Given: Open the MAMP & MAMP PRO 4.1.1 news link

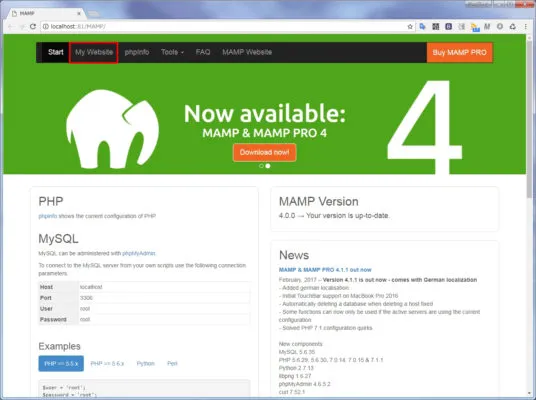Looking at the screenshot, I should tap(325, 270).
